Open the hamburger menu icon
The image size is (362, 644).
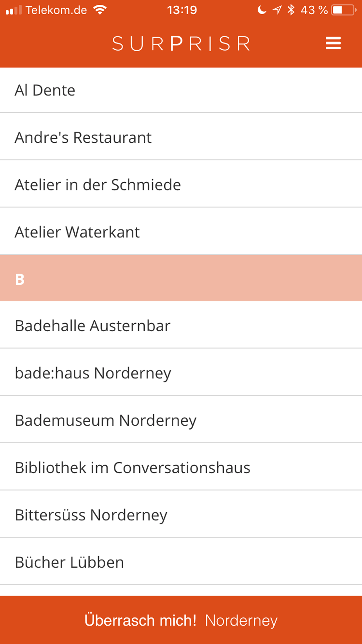click(x=333, y=43)
